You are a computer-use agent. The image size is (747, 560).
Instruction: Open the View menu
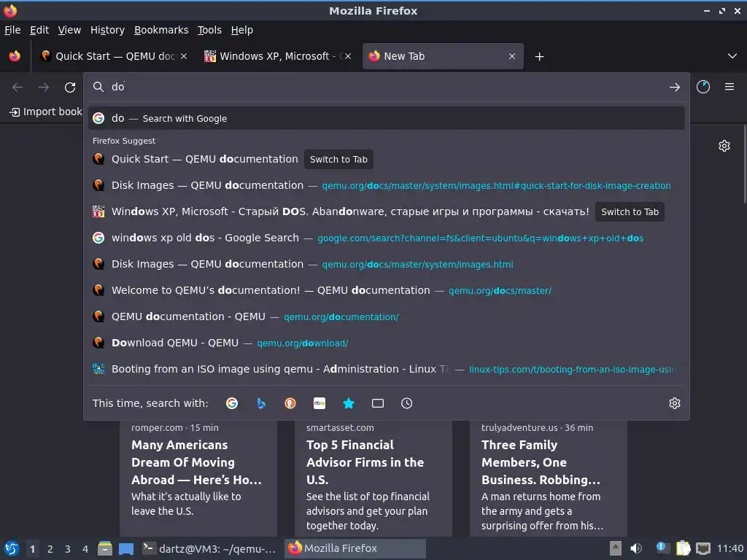(x=69, y=30)
